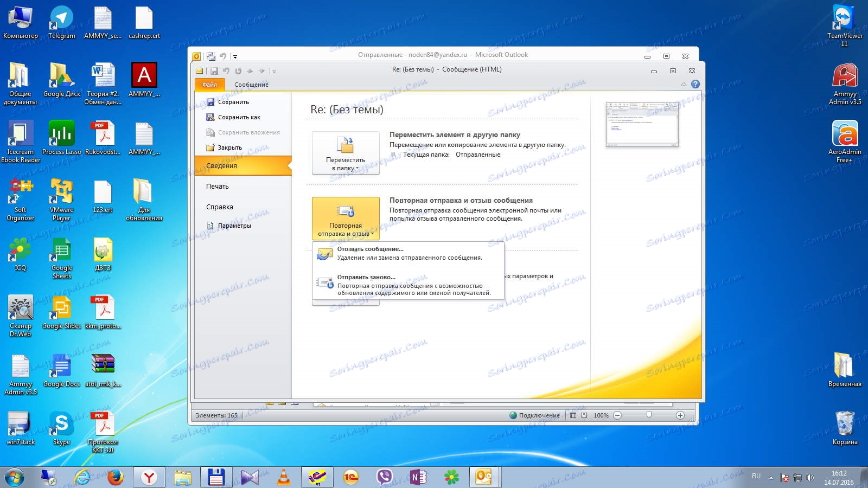The width and height of the screenshot is (868, 488).
Task: Click the zoom slider handle
Action: coord(649,415)
